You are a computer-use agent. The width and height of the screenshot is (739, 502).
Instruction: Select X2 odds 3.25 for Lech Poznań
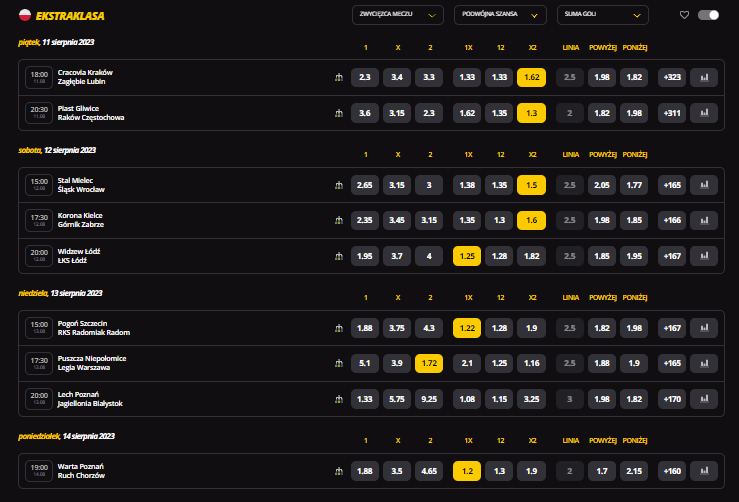pyautogui.click(x=532, y=399)
